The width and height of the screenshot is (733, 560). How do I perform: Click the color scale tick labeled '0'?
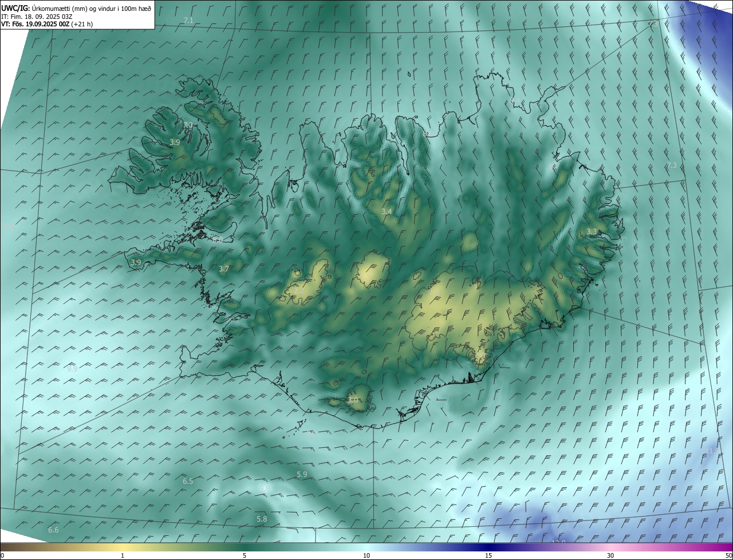(2, 555)
